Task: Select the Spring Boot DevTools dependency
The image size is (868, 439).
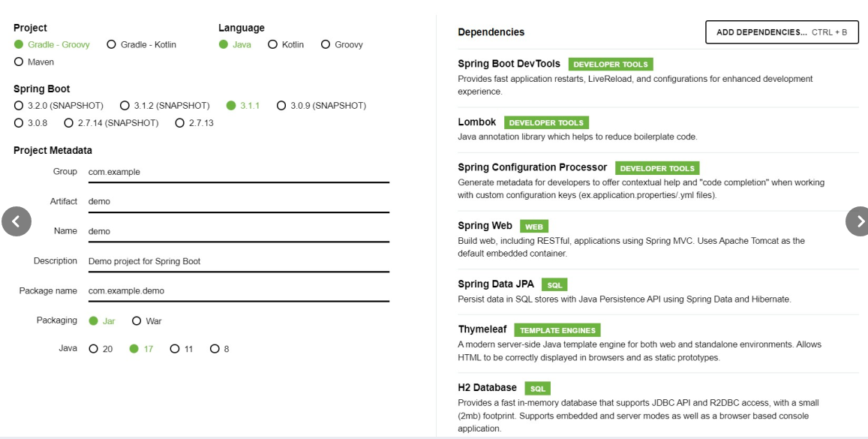Action: click(509, 65)
